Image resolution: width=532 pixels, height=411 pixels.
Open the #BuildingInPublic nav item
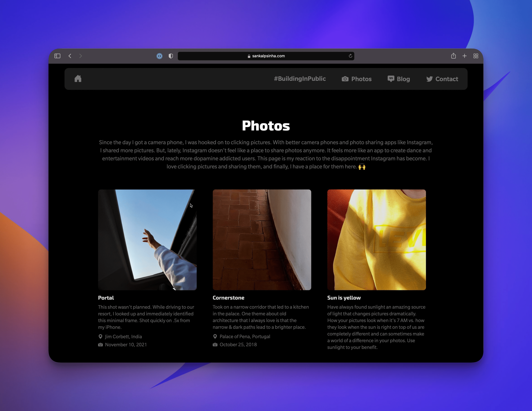point(300,79)
